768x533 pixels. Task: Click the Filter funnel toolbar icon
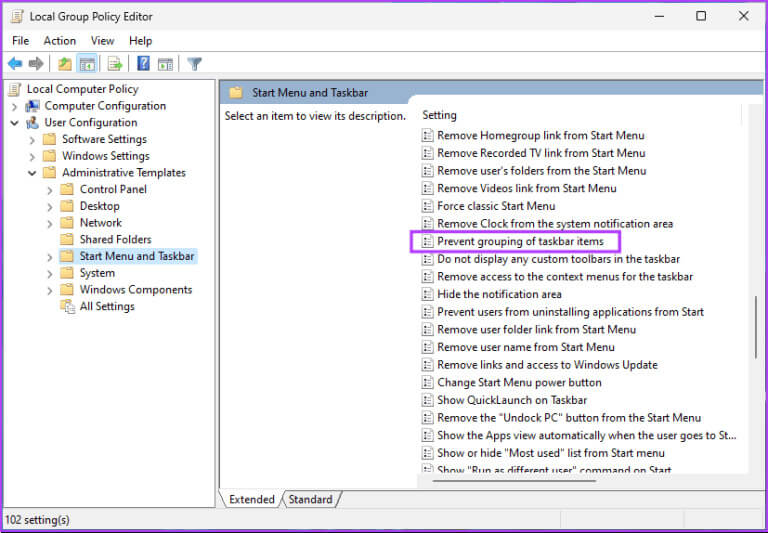(194, 64)
